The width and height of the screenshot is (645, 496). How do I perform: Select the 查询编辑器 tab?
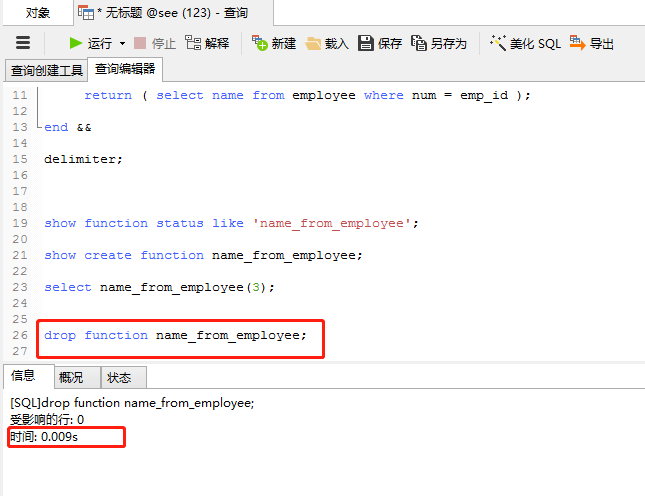(125, 69)
